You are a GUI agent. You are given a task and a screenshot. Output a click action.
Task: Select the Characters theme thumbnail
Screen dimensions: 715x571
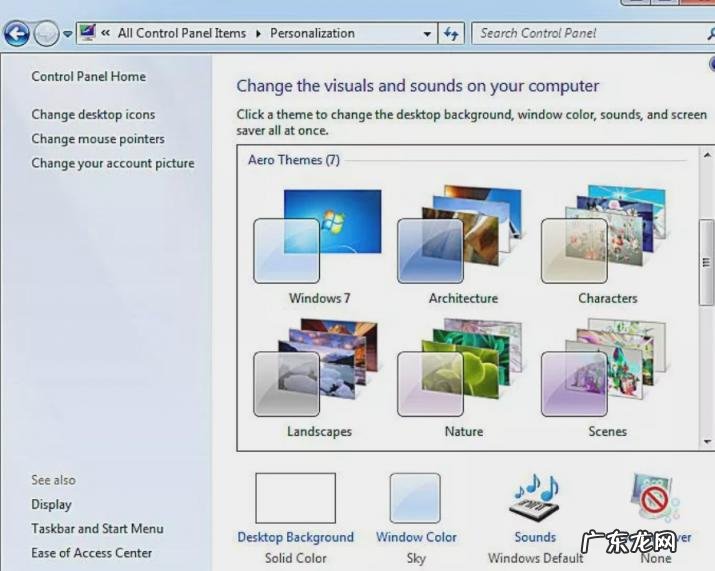pos(604,234)
